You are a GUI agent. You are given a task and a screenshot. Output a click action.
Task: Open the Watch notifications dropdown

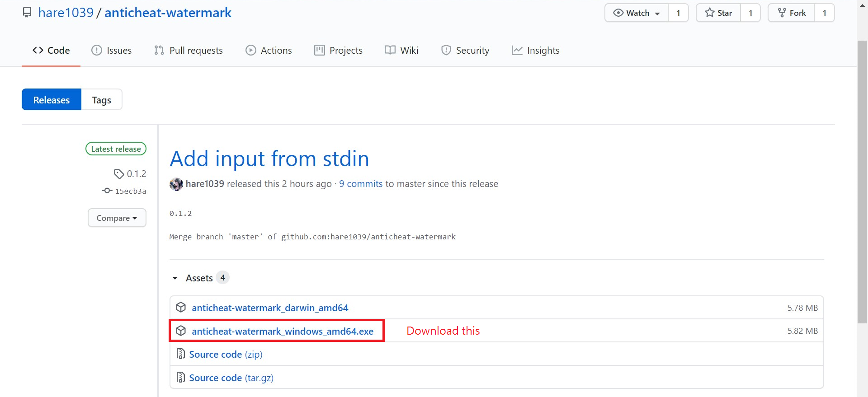(637, 13)
